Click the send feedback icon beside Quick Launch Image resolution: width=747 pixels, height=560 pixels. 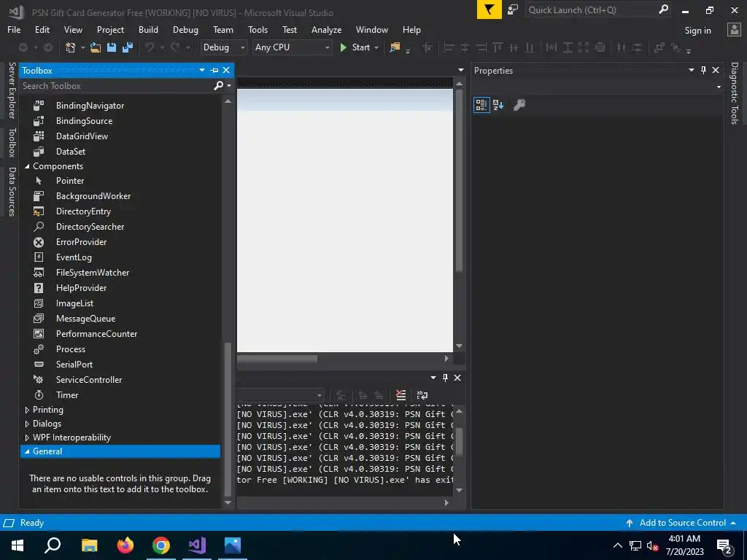[x=513, y=9]
